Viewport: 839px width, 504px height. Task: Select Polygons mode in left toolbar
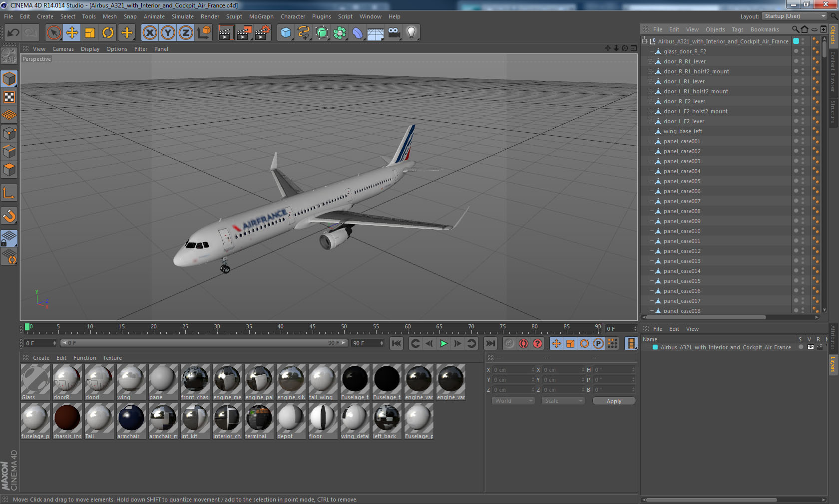pos(9,170)
